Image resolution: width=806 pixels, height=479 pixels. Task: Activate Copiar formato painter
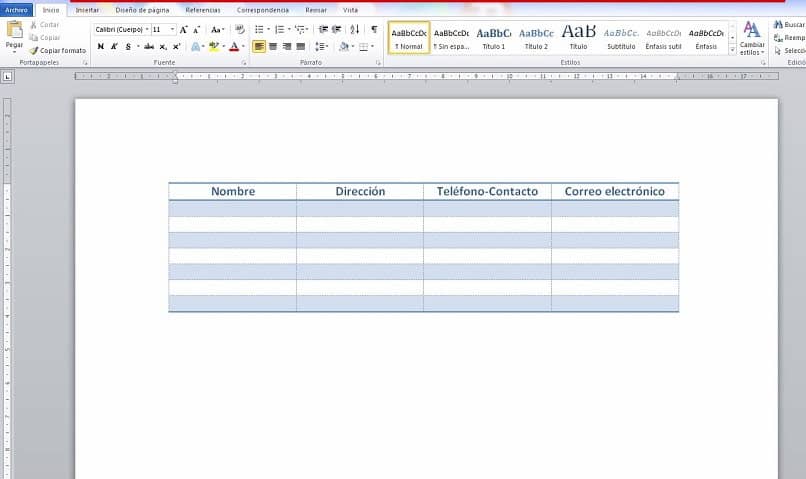[58, 50]
